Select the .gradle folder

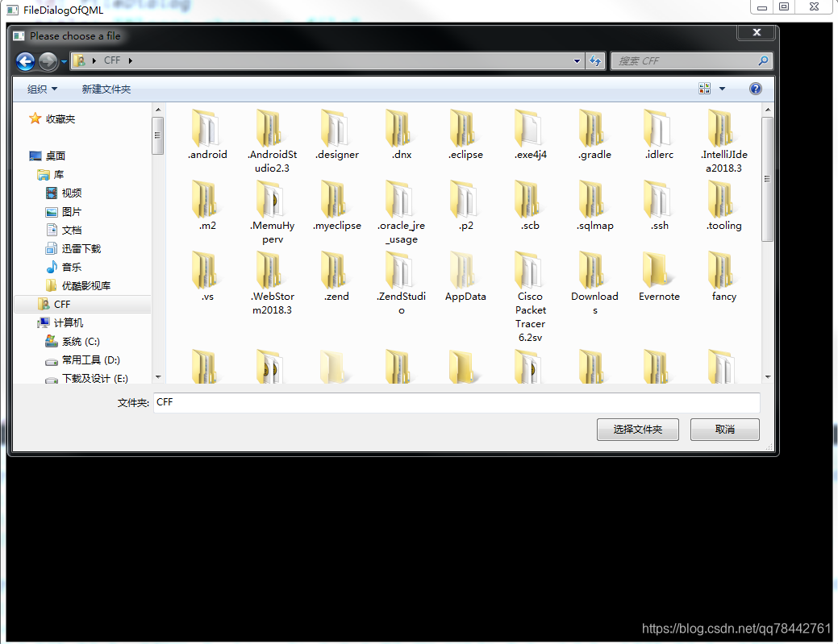point(595,135)
